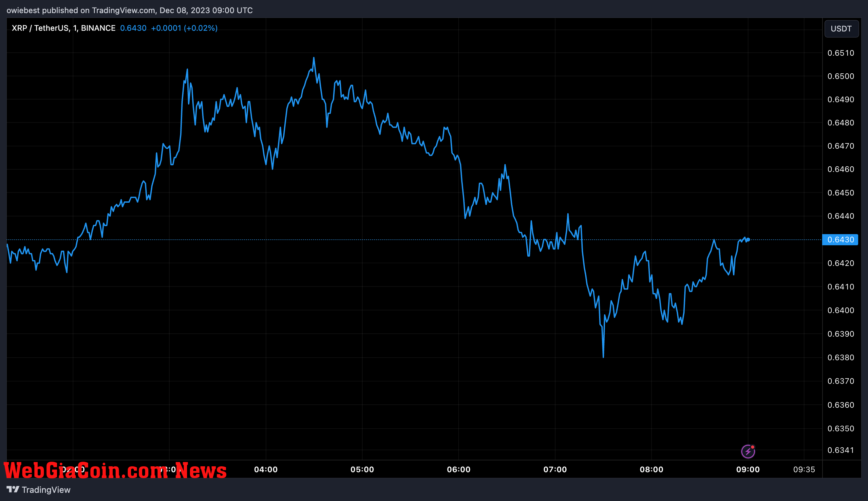Viewport: 868px width, 501px height.
Task: Open the USDT currency button
Action: pyautogui.click(x=841, y=28)
